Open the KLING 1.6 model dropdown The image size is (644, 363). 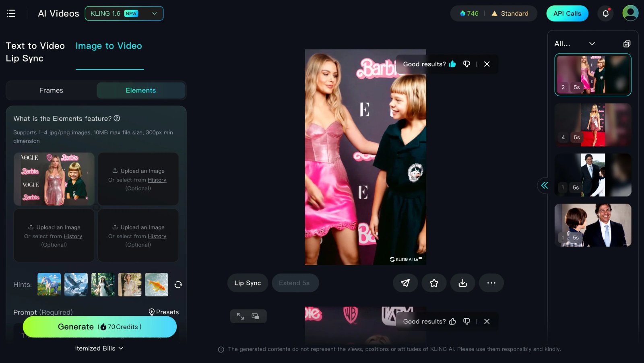124,14
